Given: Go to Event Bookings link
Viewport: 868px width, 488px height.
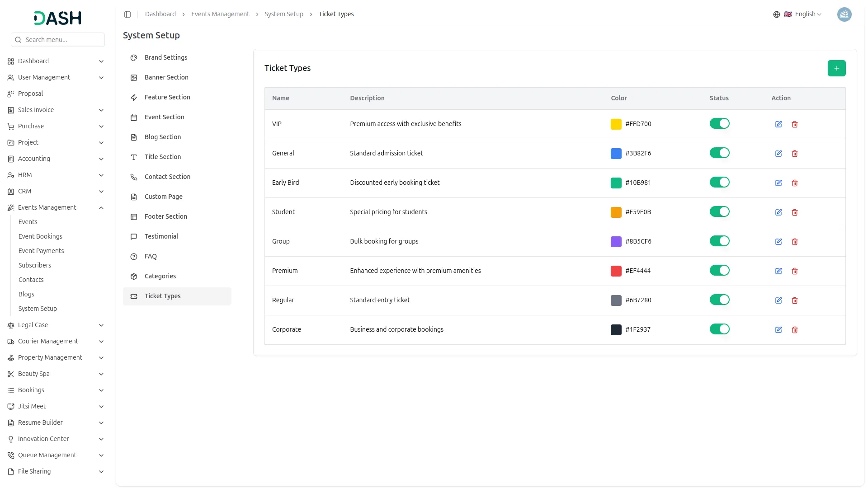Looking at the screenshot, I should 40,236.
